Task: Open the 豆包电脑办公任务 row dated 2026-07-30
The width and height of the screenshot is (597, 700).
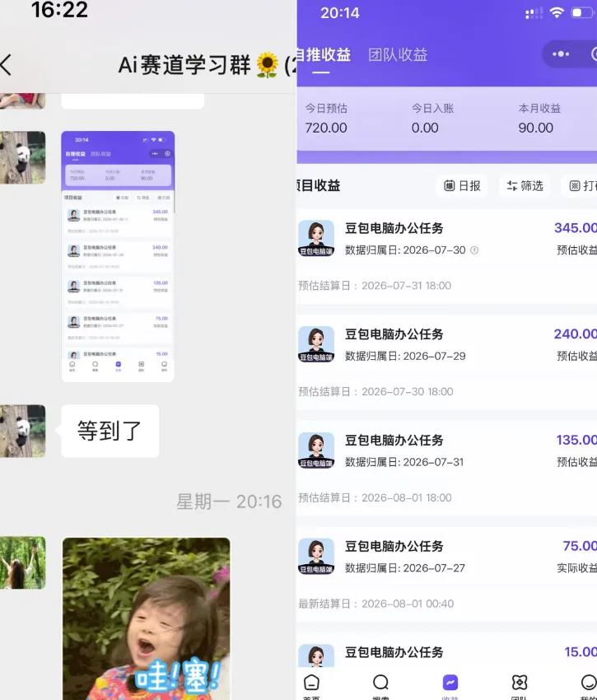Action: point(446,256)
